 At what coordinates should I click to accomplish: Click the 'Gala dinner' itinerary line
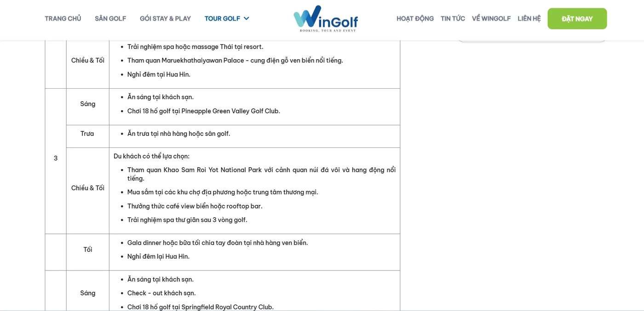point(218,243)
